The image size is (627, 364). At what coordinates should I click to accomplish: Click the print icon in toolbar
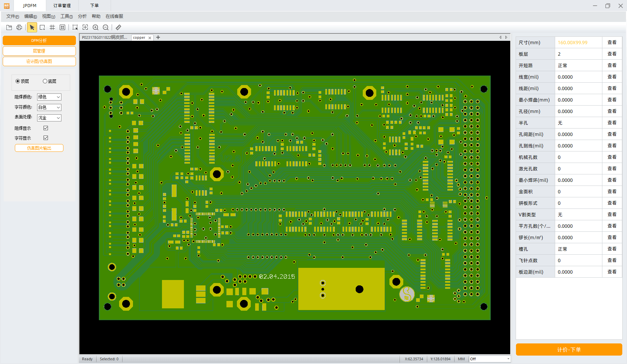(x=19, y=27)
